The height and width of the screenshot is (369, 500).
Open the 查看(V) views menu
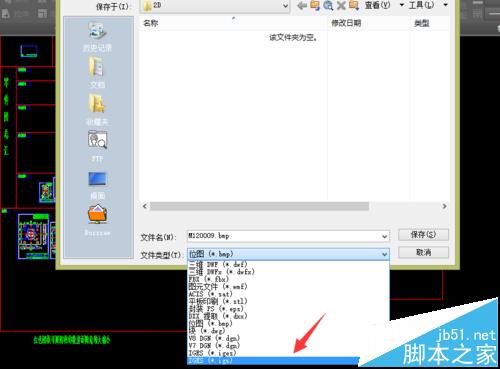pos(377,5)
